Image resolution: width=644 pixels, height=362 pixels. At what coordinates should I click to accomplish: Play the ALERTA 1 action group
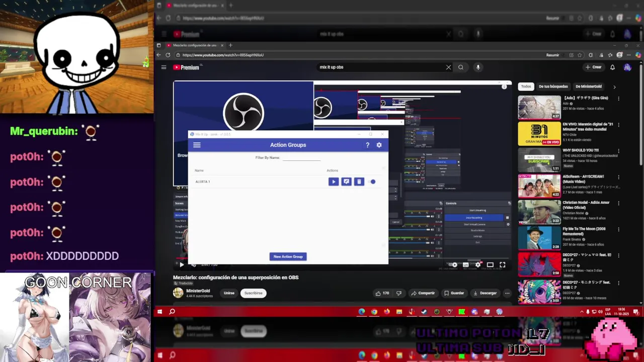point(333,182)
